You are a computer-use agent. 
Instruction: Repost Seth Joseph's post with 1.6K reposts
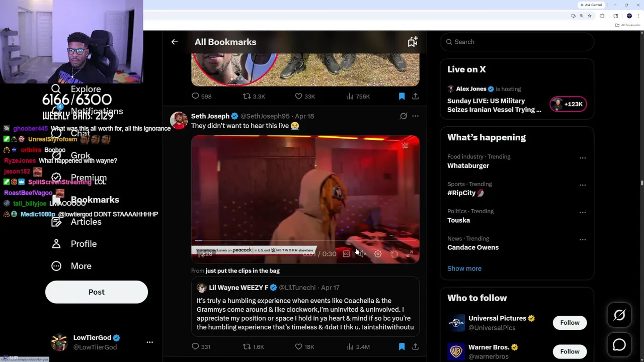(253, 346)
